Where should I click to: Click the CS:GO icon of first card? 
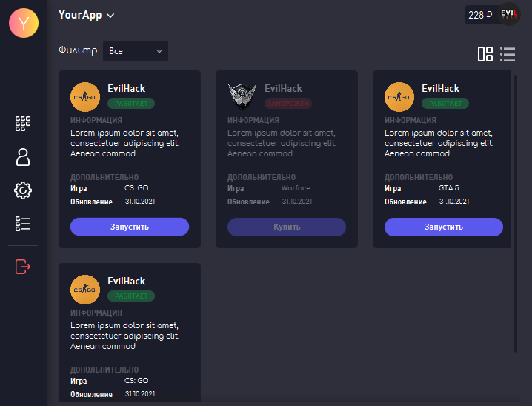coord(85,97)
